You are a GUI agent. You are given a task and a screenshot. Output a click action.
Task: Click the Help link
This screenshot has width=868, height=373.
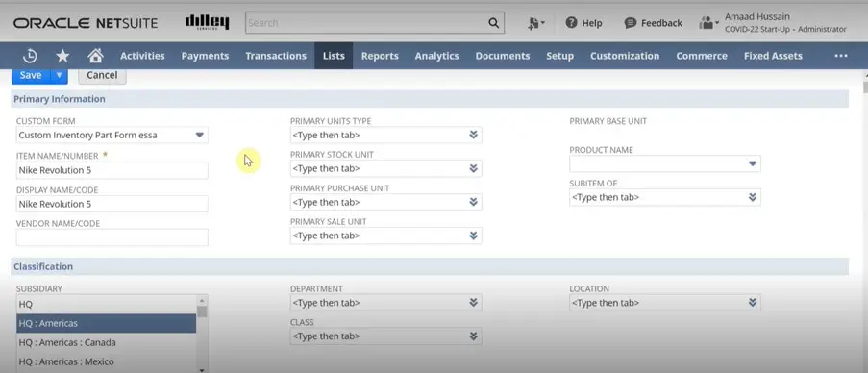click(x=592, y=23)
